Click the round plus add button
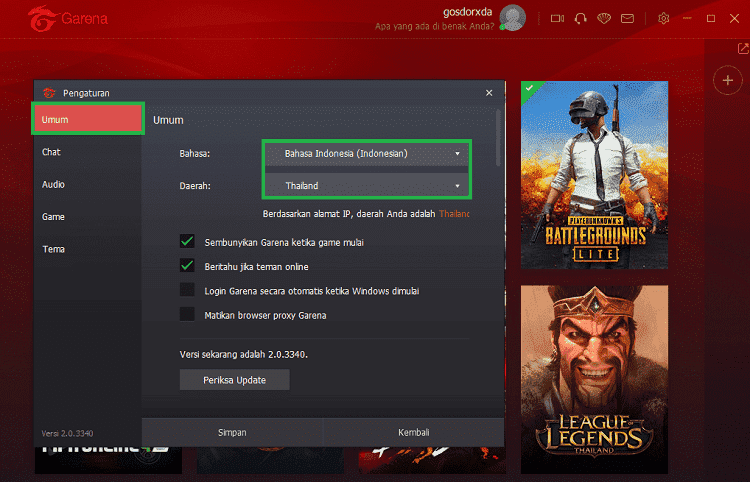 coord(728,80)
